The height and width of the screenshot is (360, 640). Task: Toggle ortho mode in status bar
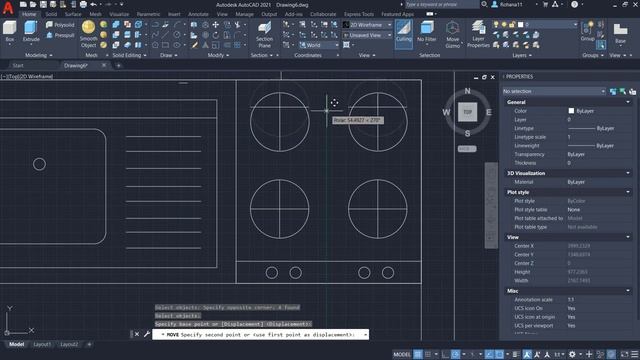pos(446,354)
